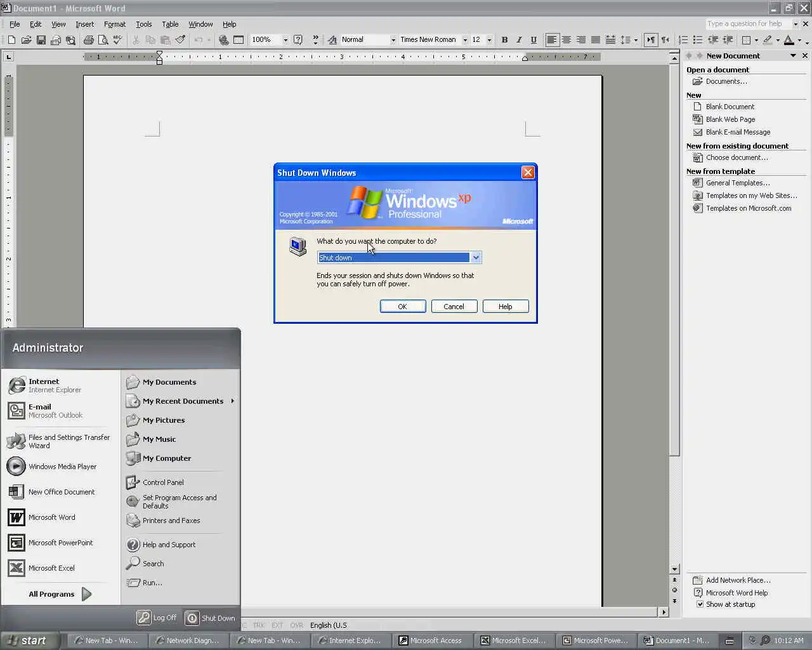Open the New Document task pane menu arrow

[793, 56]
